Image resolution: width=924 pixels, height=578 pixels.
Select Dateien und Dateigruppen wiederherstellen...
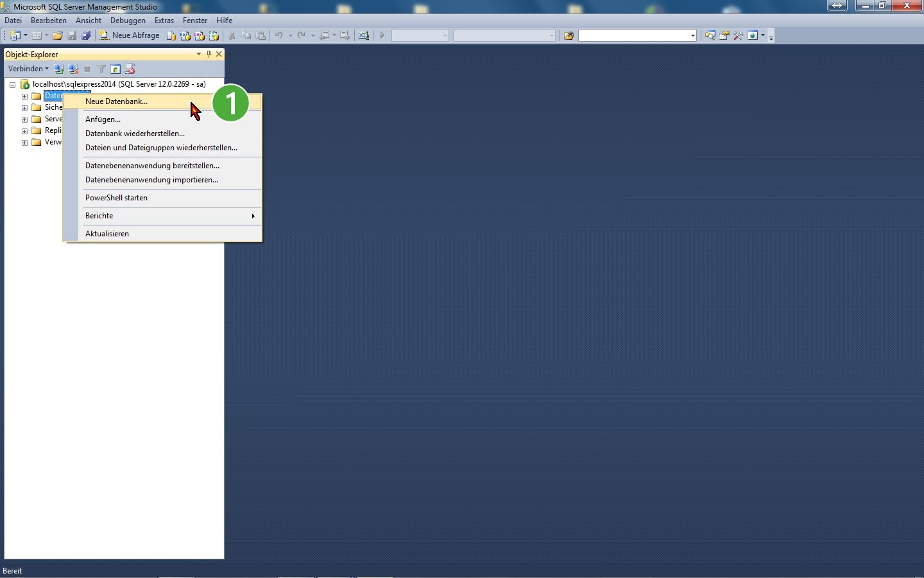point(162,148)
